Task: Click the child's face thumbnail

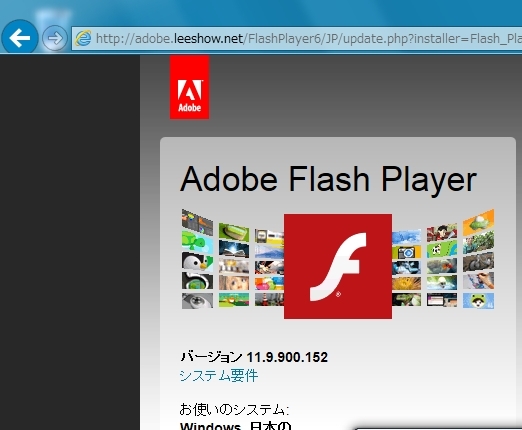Action: tap(234, 283)
